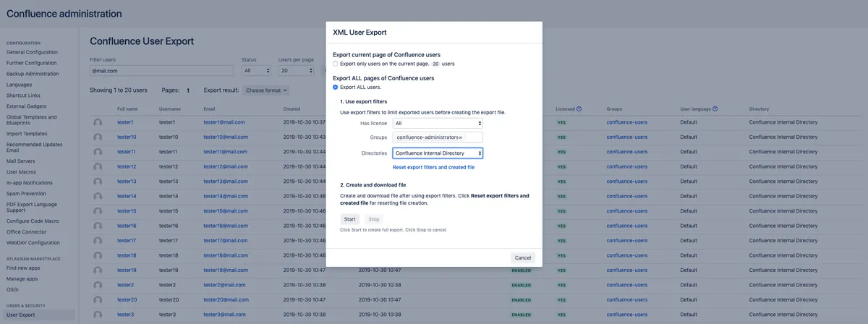Open the Directories dropdown in dialog
This screenshot has width=868, height=324.
point(438,153)
